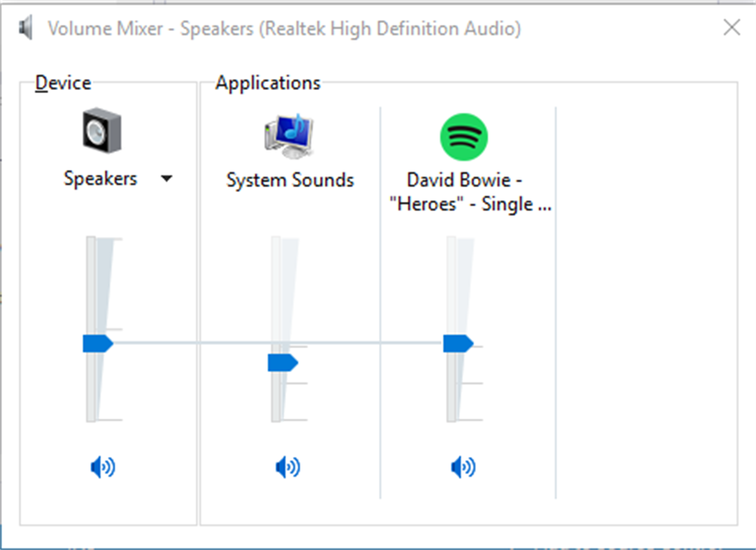The height and width of the screenshot is (550, 756).
Task: Grab the Speakers volume slider thumb
Action: pos(98,344)
